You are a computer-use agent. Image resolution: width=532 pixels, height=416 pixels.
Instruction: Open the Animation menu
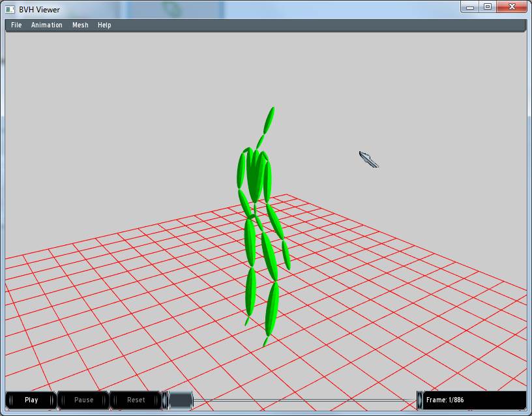coord(47,25)
